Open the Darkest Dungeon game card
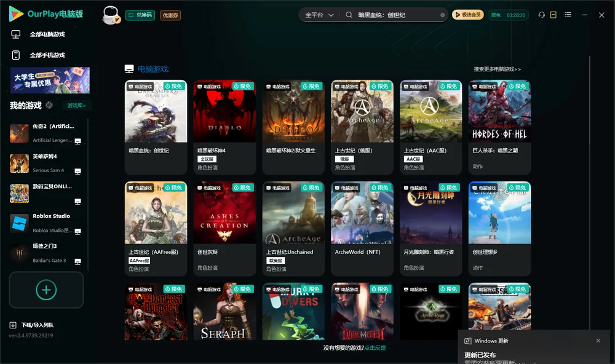 pyautogui.click(x=156, y=312)
